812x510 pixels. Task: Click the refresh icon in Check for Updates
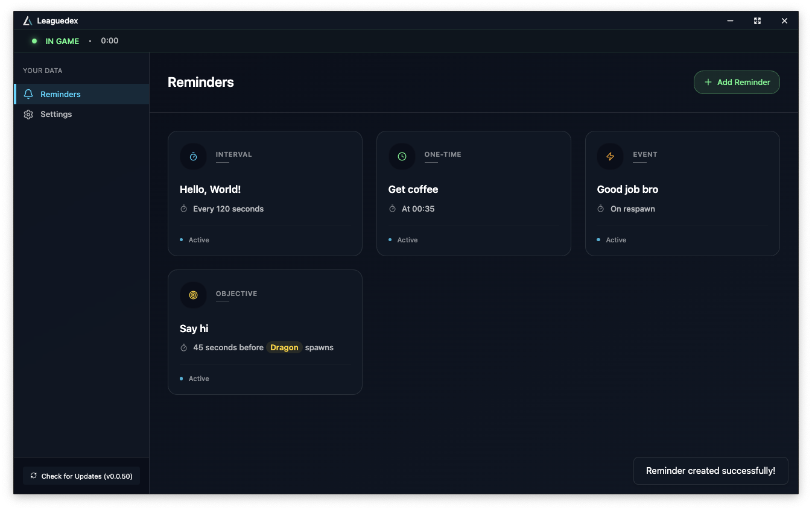(x=34, y=476)
